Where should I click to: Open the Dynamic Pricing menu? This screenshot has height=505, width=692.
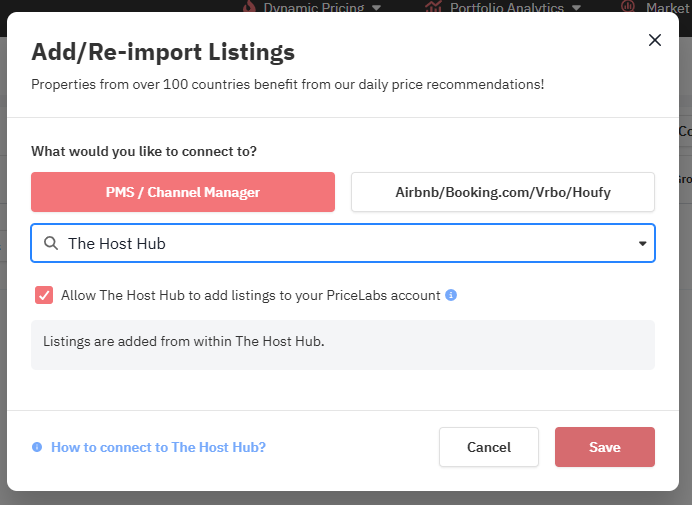coord(310,7)
